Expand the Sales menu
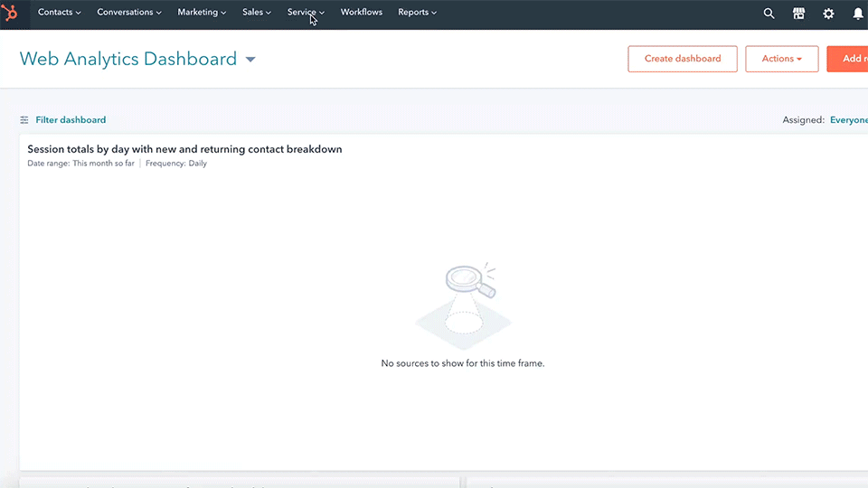The width and height of the screenshot is (868, 488). point(256,12)
